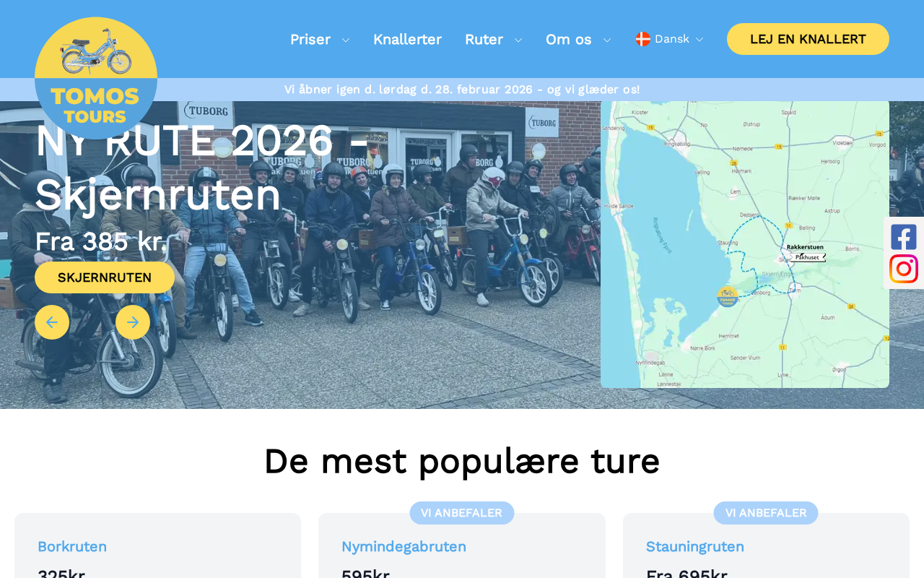Open the Borkruten tour link
The height and width of the screenshot is (578, 924).
[x=72, y=547]
